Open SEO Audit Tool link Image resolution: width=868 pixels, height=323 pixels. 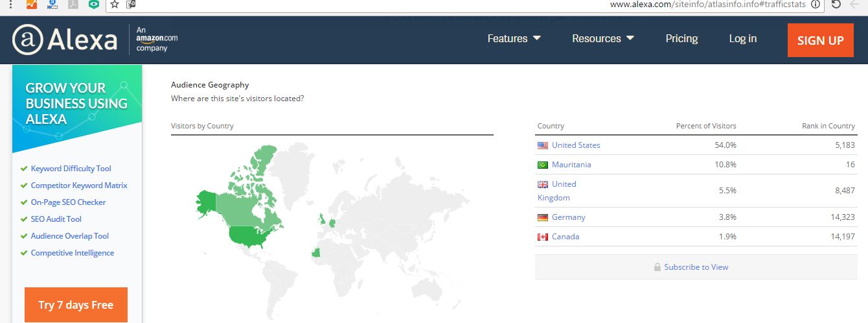56,219
